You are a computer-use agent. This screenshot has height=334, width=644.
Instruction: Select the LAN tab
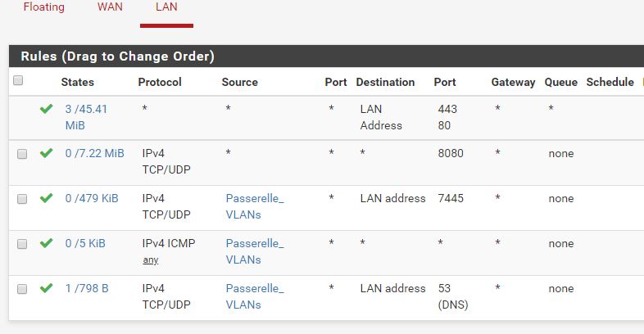[x=166, y=7]
